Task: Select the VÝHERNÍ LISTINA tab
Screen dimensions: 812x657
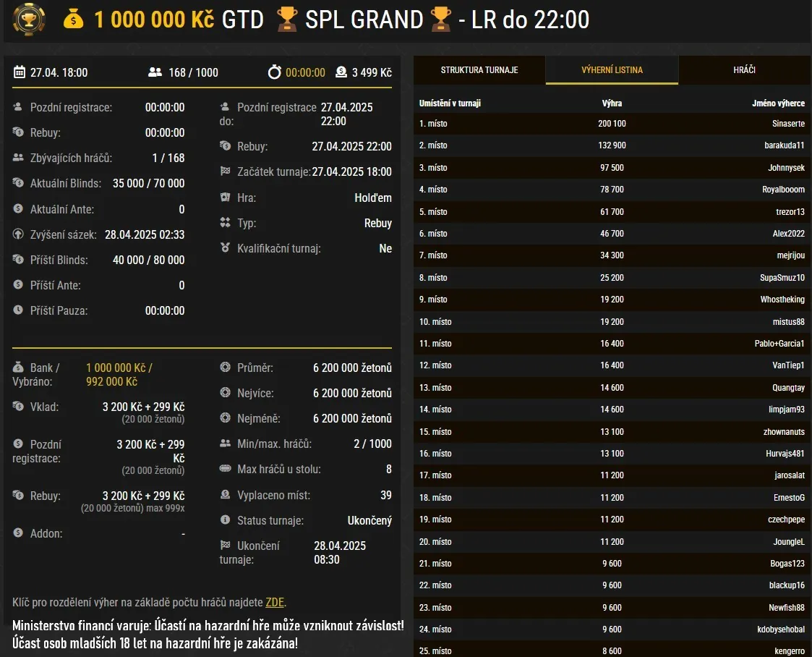Action: tap(612, 69)
